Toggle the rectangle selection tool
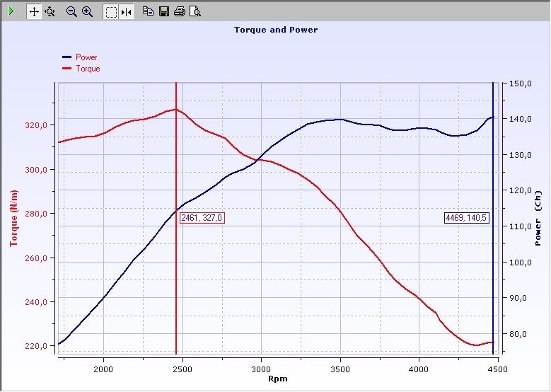This screenshot has height=392, width=551. pos(110,11)
